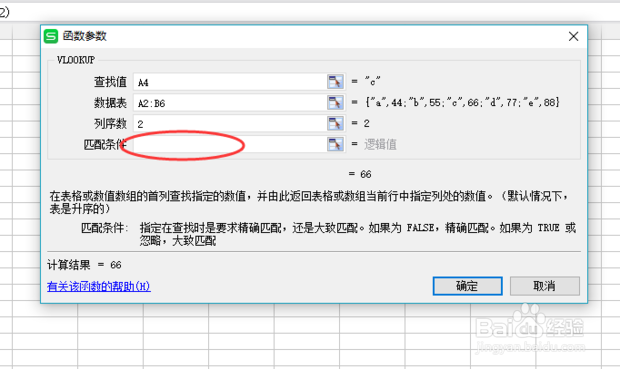Click the WPS spreadsheet logo in dialog title

click(51, 36)
